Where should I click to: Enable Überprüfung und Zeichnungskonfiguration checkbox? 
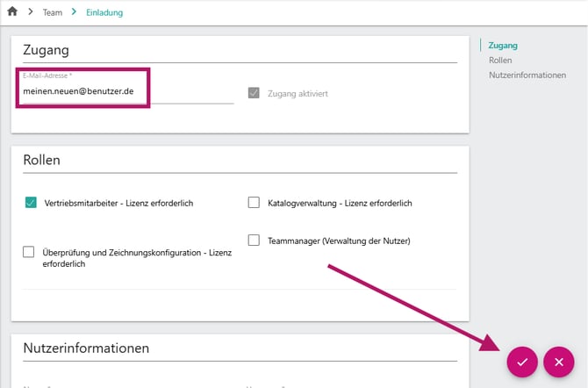click(28, 252)
